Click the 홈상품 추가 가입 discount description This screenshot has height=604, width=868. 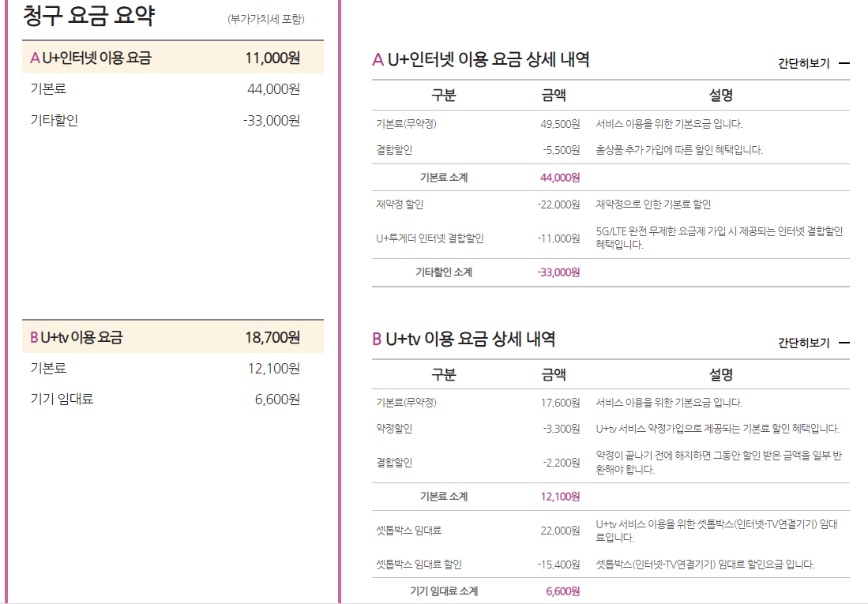pyautogui.click(x=679, y=150)
